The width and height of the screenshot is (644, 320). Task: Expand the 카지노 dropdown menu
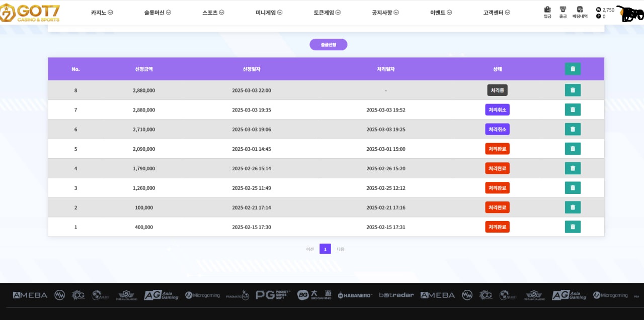(102, 13)
